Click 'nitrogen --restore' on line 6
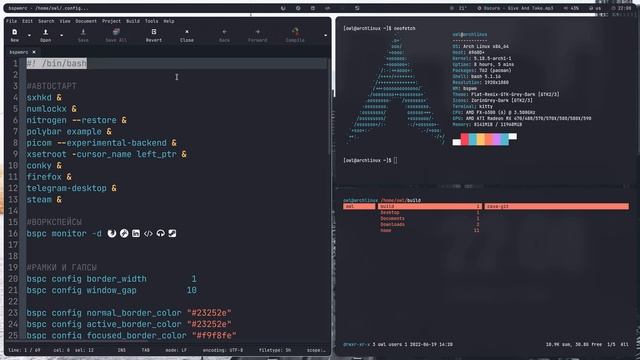 click(71, 120)
